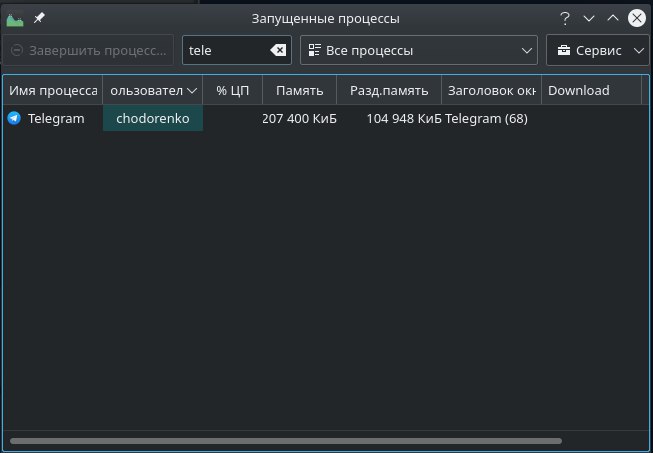This screenshot has height=453, width=653.
Task: Clear the tele search text
Action: (x=278, y=50)
